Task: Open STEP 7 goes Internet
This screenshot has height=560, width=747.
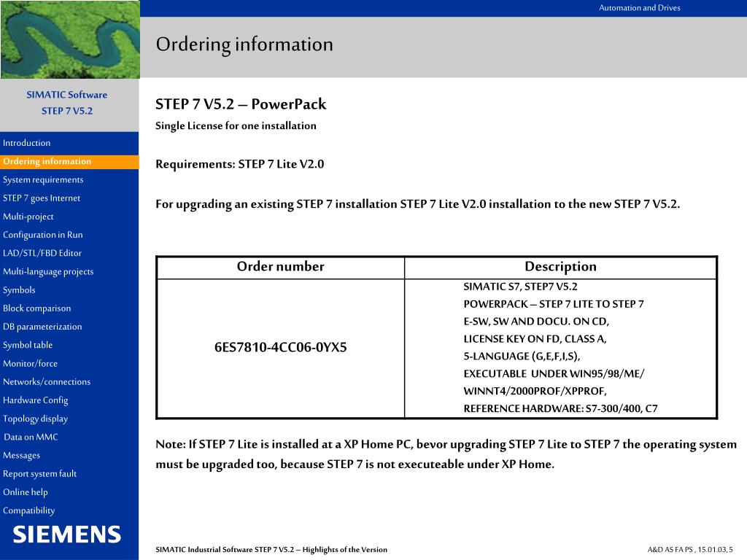Action: pyautogui.click(x=42, y=198)
